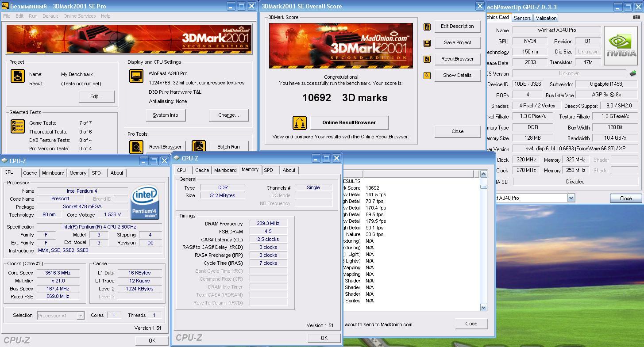Click the 10692 3D marks score text
Viewport: 644px width, 347px height.
(345, 98)
